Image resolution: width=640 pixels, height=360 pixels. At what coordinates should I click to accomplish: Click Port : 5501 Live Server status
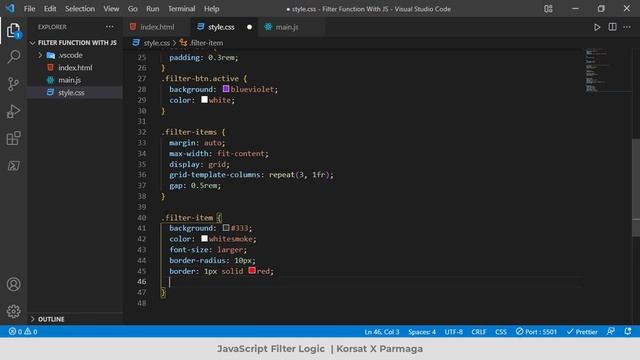[536, 331]
